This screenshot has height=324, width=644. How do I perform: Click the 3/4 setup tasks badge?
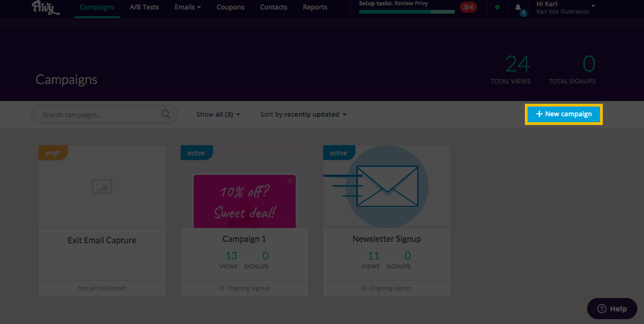pos(468,7)
